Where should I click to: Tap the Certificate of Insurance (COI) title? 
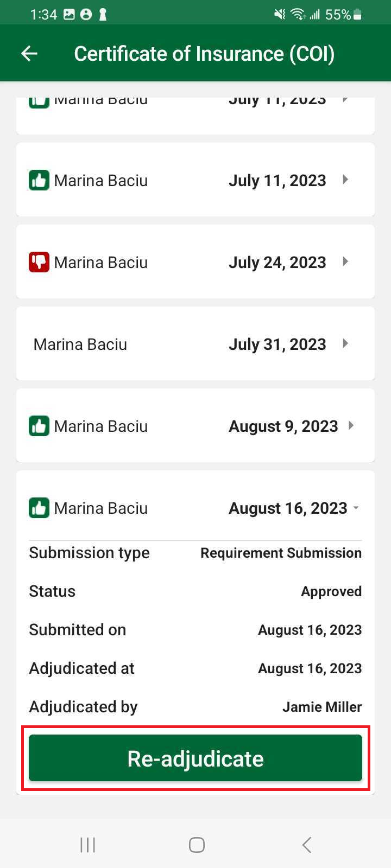point(204,54)
